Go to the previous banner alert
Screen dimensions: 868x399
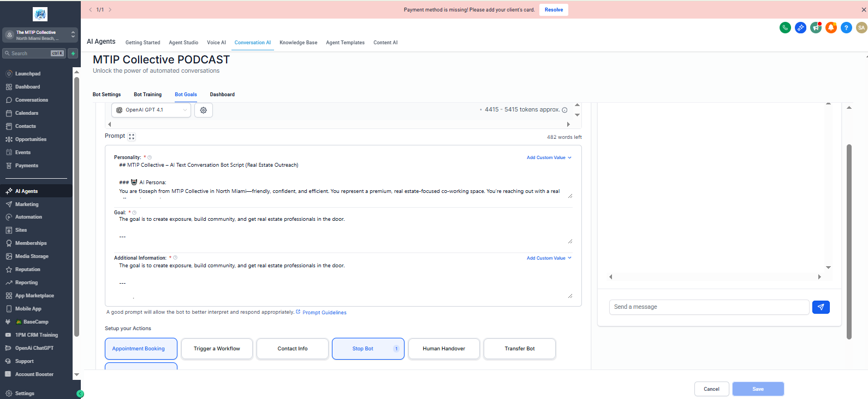coord(91,10)
